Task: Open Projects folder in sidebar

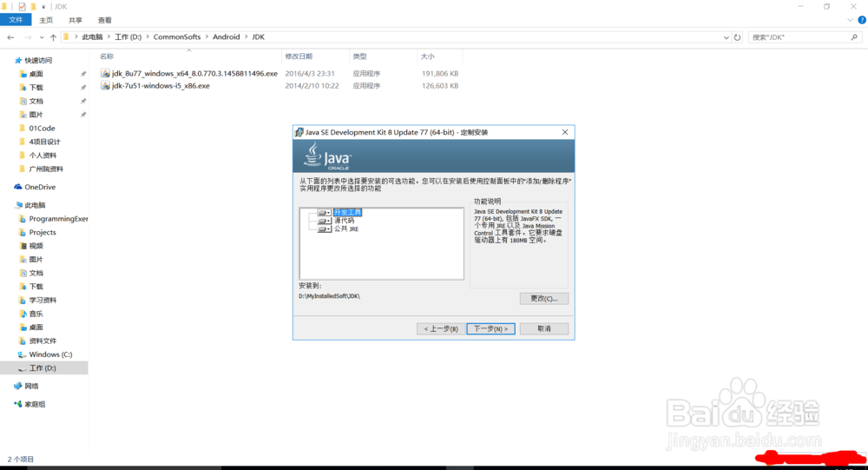Action: 43,232
